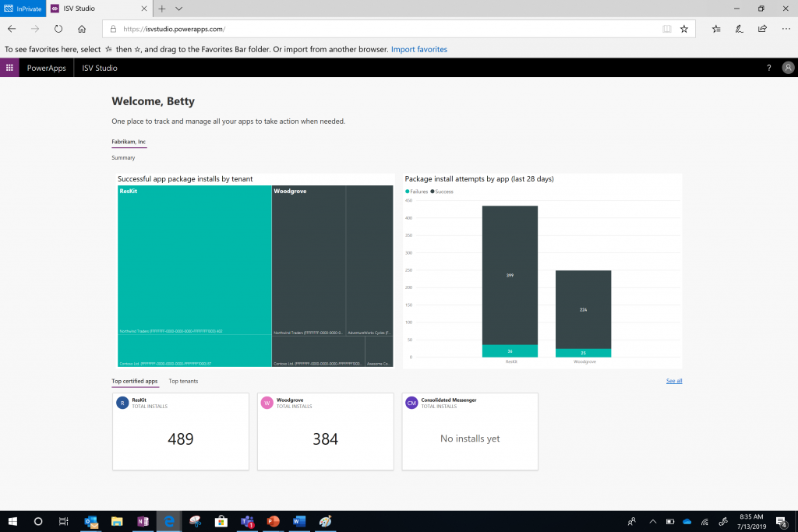Share this page icon
Viewport: 798px width, 532px height.
click(762, 29)
